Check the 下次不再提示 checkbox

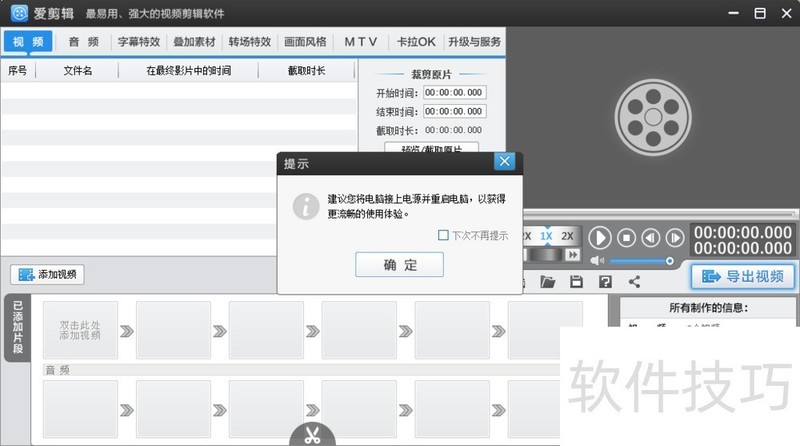[x=443, y=236]
